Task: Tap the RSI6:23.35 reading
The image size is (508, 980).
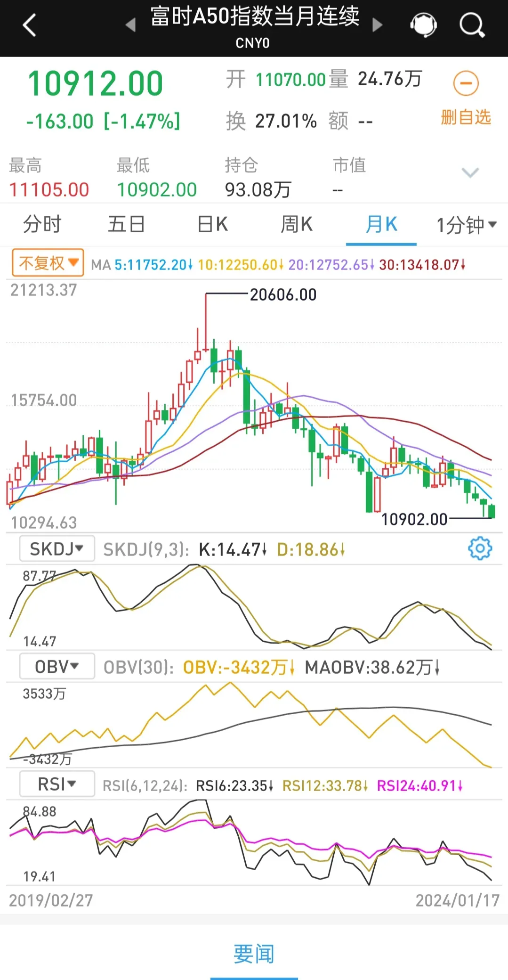Action: [x=234, y=785]
